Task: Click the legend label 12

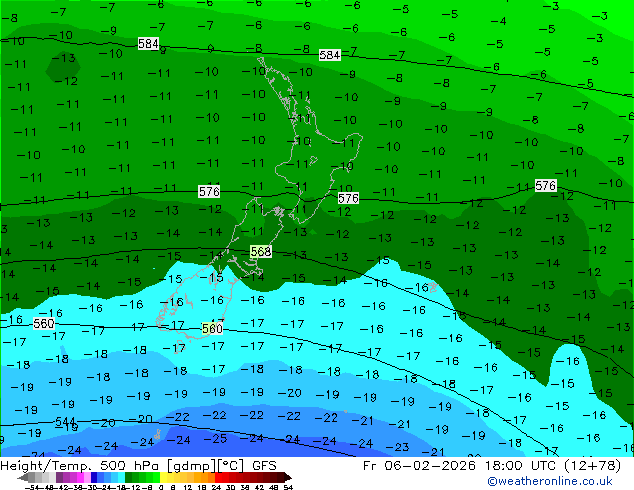Action: click(x=187, y=487)
